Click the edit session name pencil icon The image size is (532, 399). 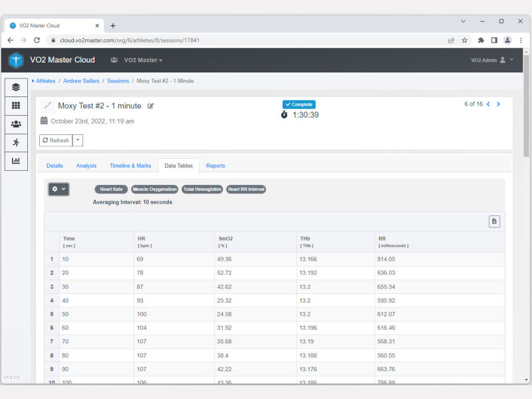click(150, 106)
